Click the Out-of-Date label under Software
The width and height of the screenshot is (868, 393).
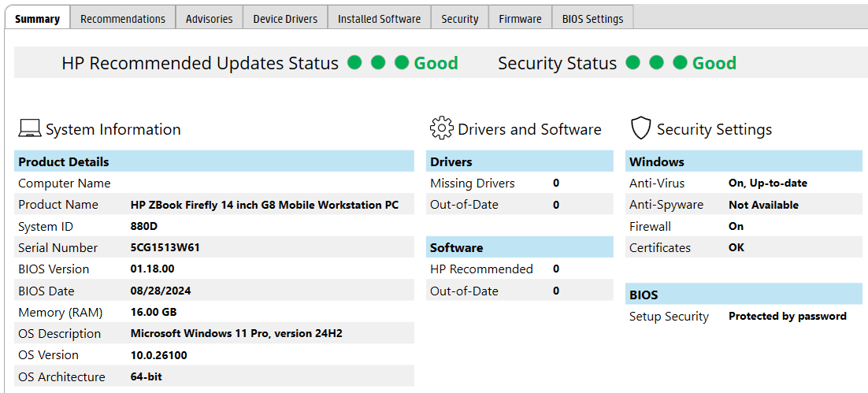pyautogui.click(x=464, y=291)
